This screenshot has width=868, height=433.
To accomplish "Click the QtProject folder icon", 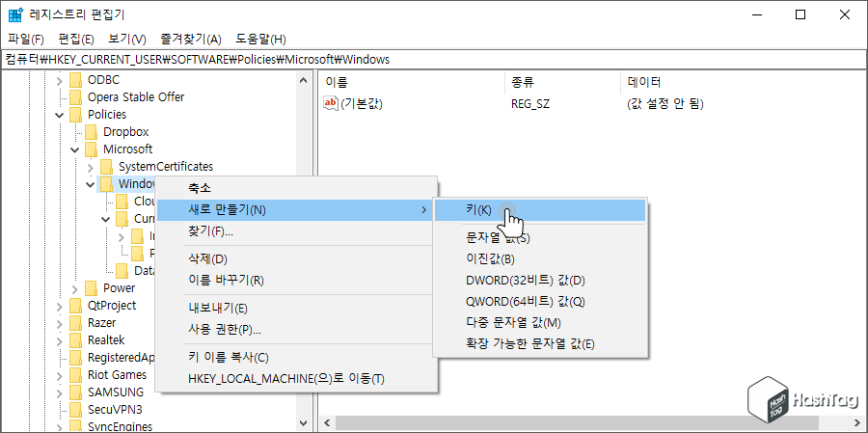I will click(75, 305).
